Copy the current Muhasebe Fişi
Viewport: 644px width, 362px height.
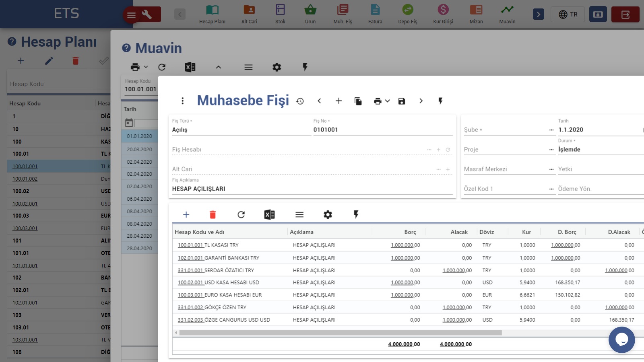point(358,101)
